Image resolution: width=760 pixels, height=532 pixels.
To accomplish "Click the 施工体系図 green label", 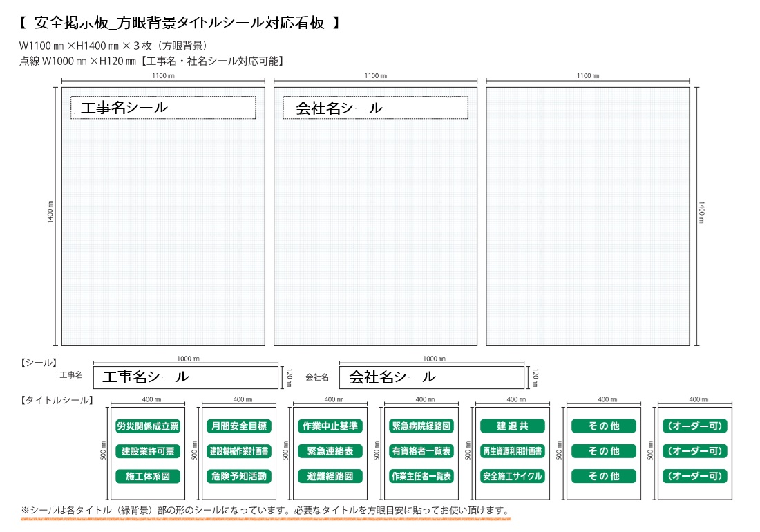I will 148,476.
